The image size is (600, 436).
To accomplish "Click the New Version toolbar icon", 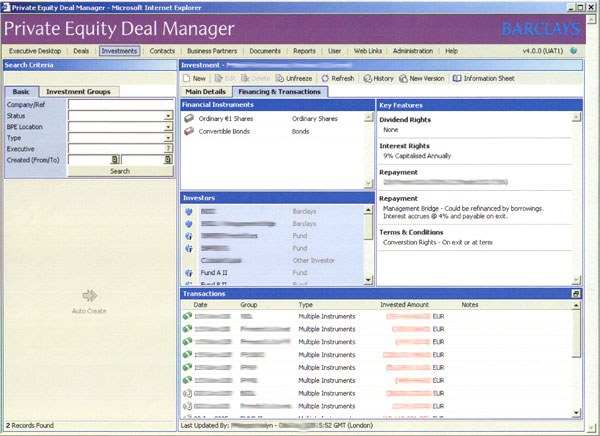I will click(x=403, y=78).
